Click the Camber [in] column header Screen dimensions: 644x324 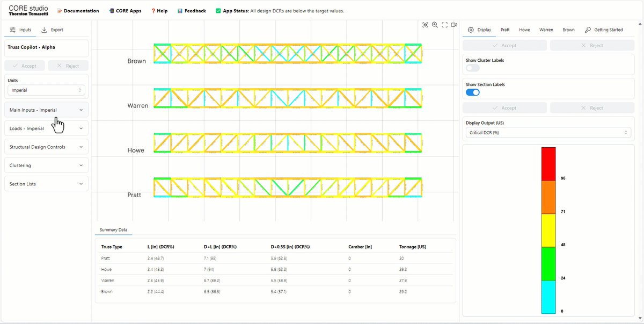pos(360,247)
